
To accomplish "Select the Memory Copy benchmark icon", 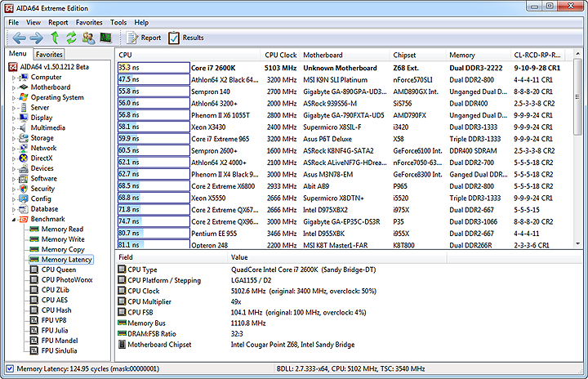I will (34, 249).
